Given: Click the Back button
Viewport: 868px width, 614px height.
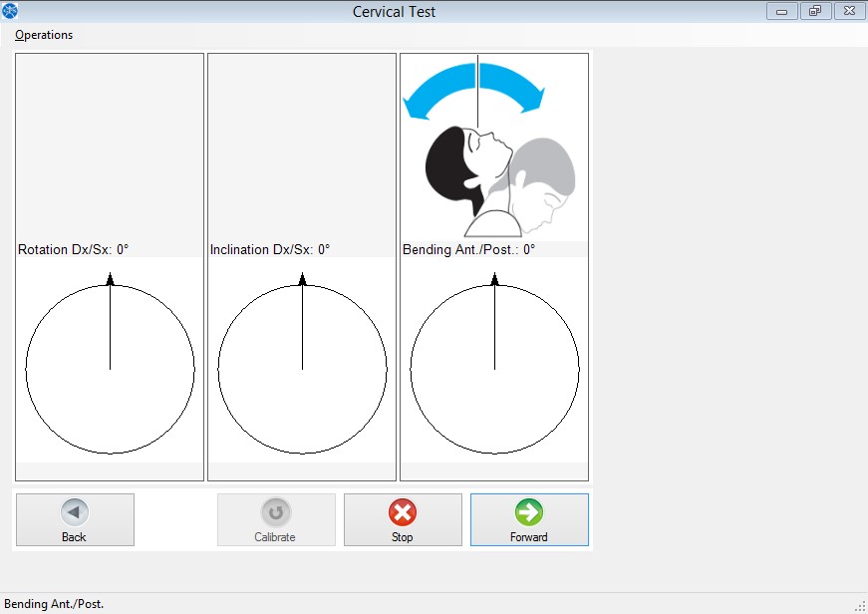Looking at the screenshot, I should (x=75, y=519).
